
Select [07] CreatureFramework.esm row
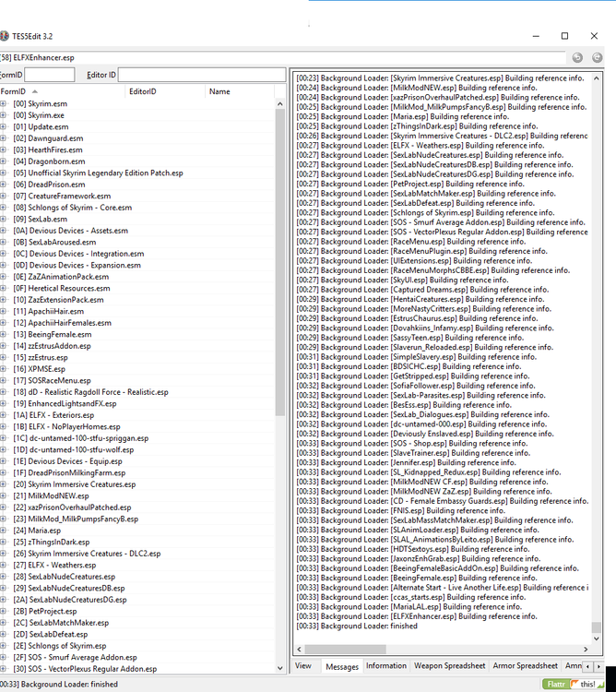tap(136, 196)
